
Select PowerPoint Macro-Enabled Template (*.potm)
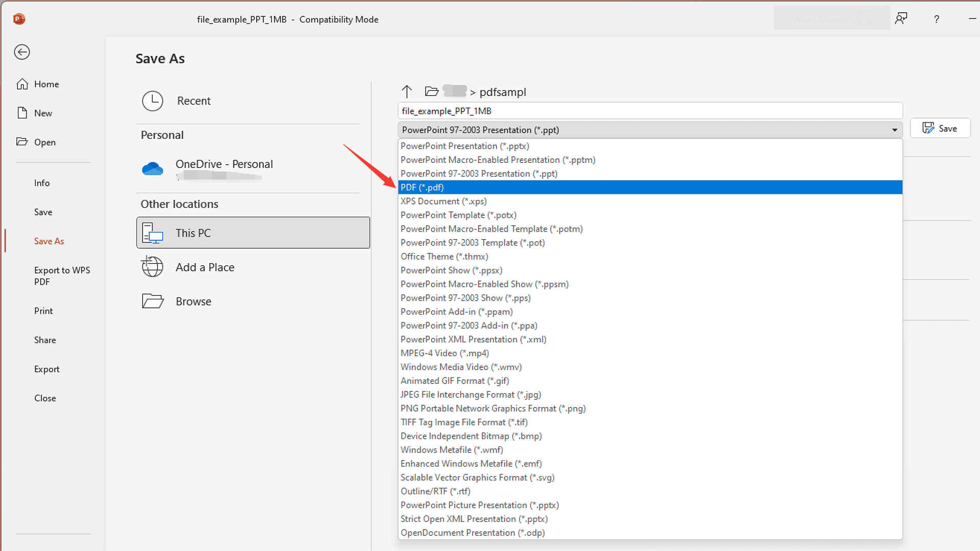[x=650, y=229]
